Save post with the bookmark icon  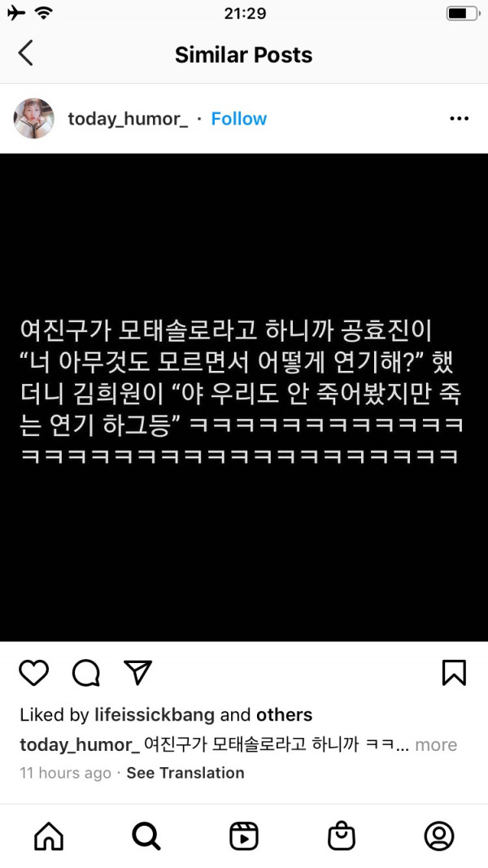pos(455,673)
